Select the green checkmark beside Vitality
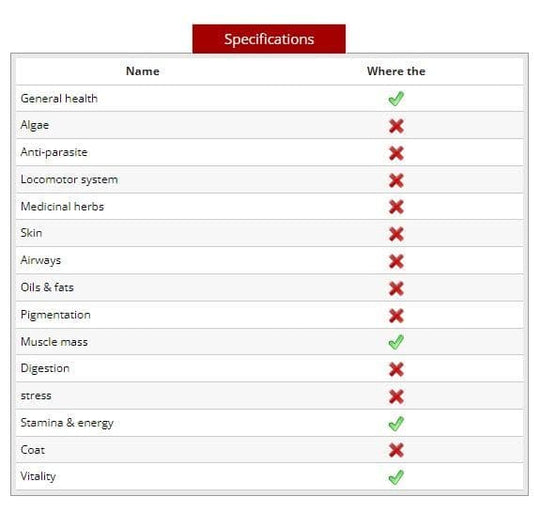Screen dimensions: 540x512 [396, 477]
